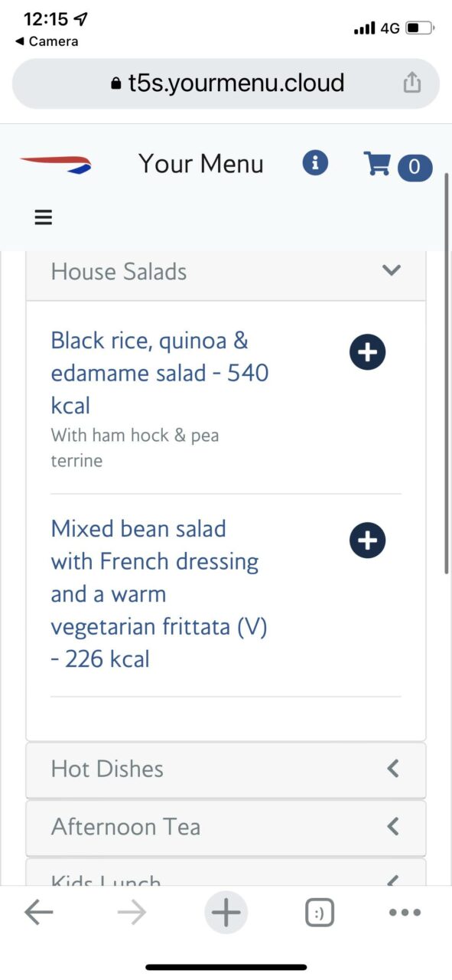Open the browser tabs switcher
Viewport: 452px width, 980px height.
(x=320, y=913)
